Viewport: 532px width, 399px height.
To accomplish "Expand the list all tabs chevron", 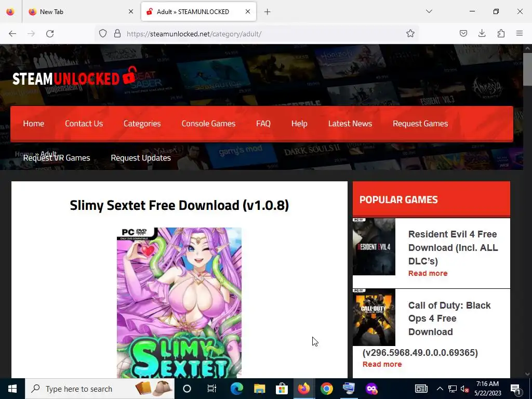I will point(429,11).
